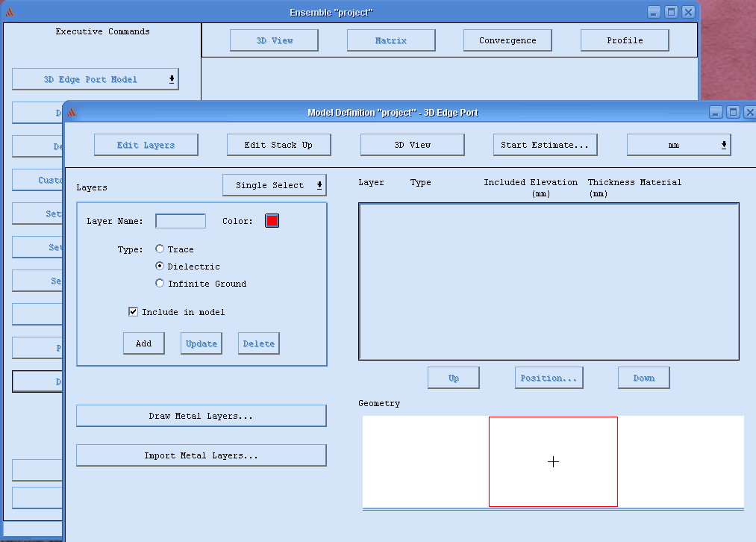The width and height of the screenshot is (756, 542).
Task: Open the Single Select mode dropdown
Action: tap(275, 185)
